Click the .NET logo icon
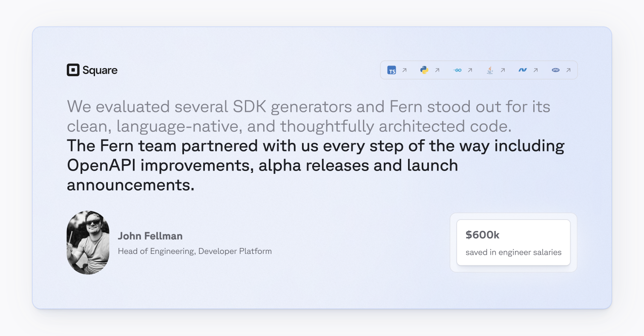644x336 pixels. tap(523, 70)
